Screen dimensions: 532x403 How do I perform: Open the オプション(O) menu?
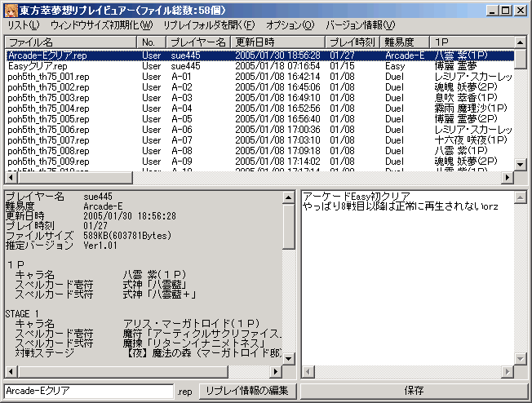290,25
